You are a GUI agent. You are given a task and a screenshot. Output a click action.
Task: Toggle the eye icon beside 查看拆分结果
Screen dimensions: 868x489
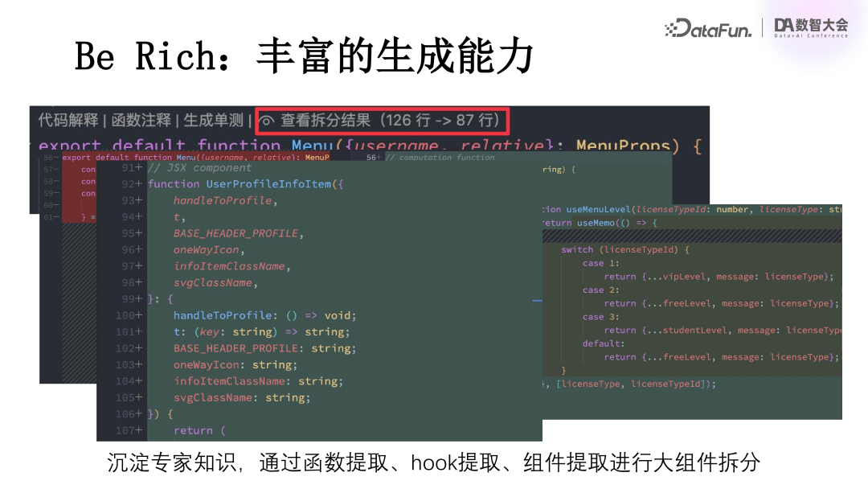click(268, 121)
